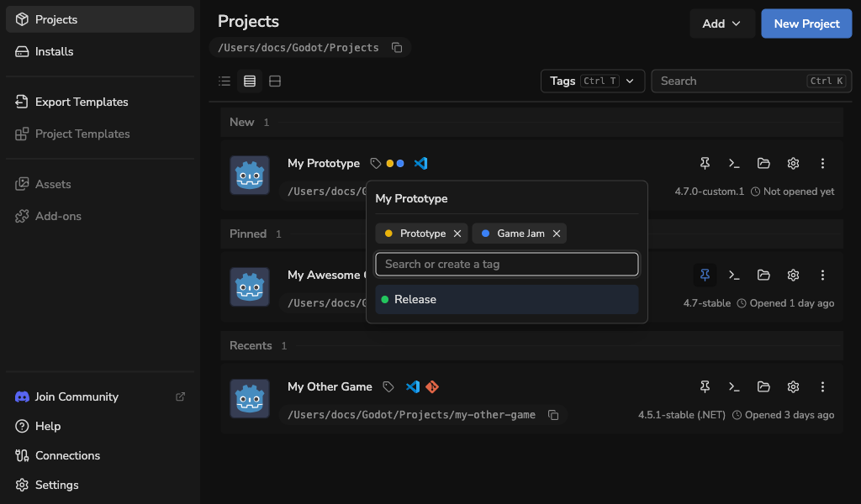
Task: Open Project Templates page
Action: 99,134
